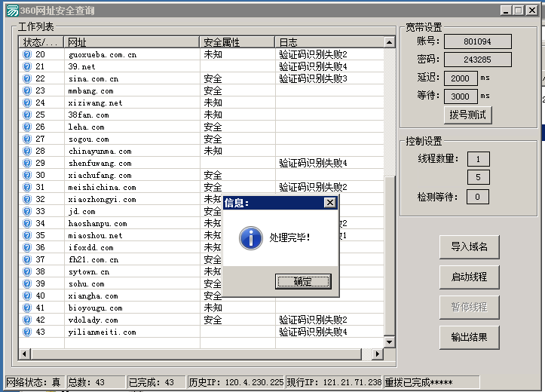545x392 pixels.
Task: Click the status icon for xiziwang.net
Action: [27, 103]
